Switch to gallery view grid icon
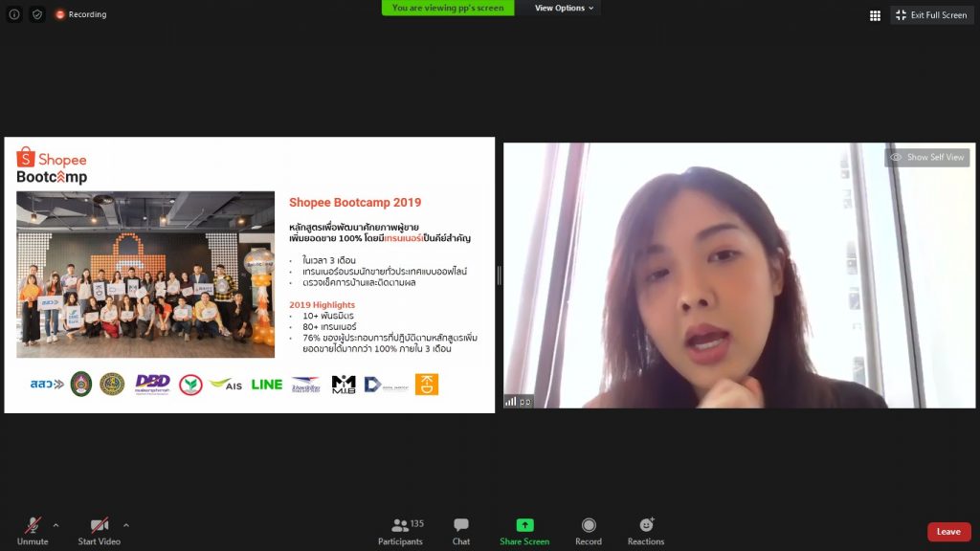This screenshot has height=551, width=980. (x=875, y=15)
